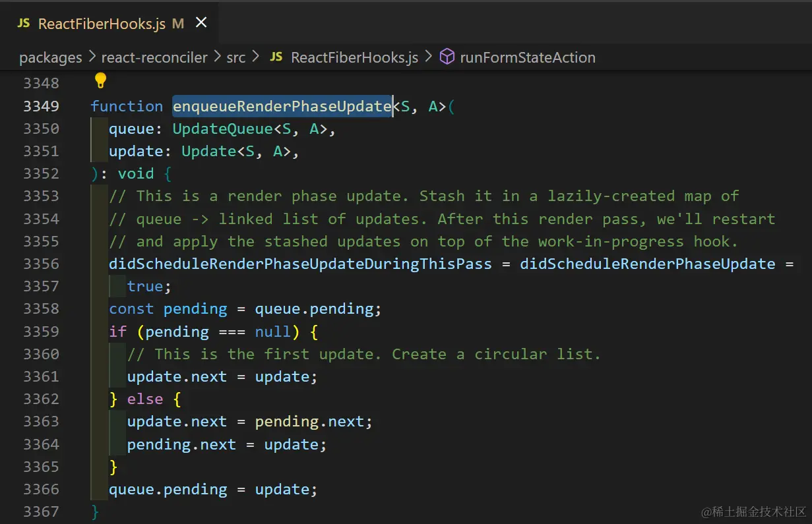Click line number 3362 in the gutter
This screenshot has width=812, height=524.
tap(41, 399)
